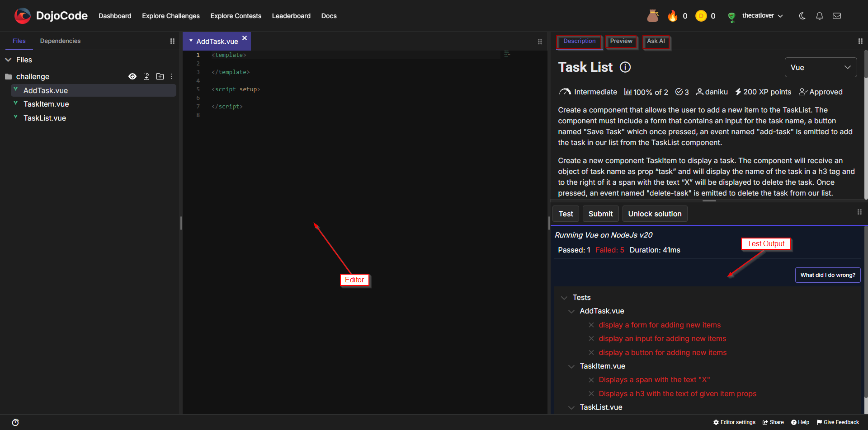Click the timer icon in bottom left
Image resolution: width=868 pixels, height=430 pixels.
(15, 422)
